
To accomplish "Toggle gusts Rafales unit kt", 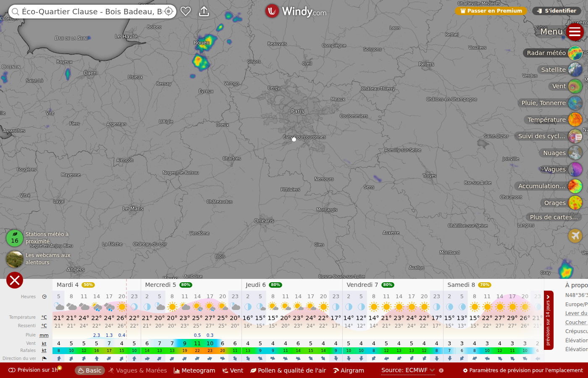I will coord(44,350).
